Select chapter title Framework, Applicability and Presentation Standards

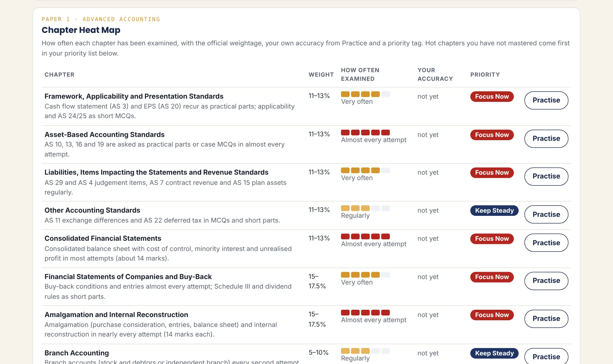click(134, 96)
